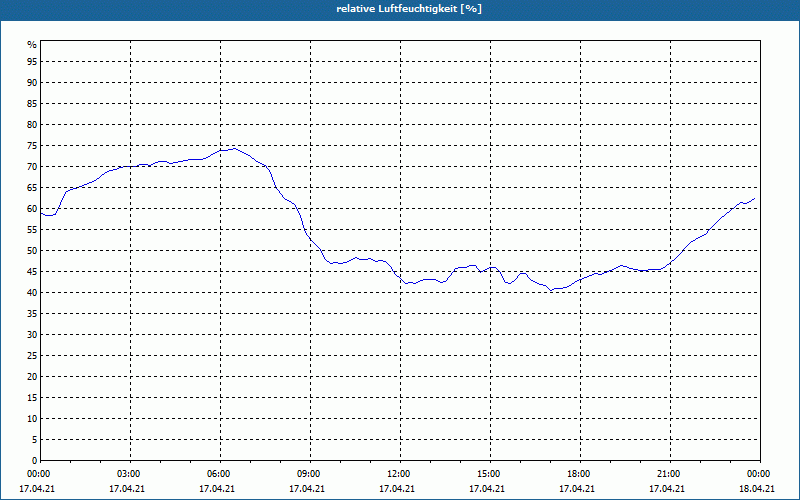
Task: Click the chart title 'relative Luftfeuchtigkeit [%]'
Action: (x=409, y=9)
